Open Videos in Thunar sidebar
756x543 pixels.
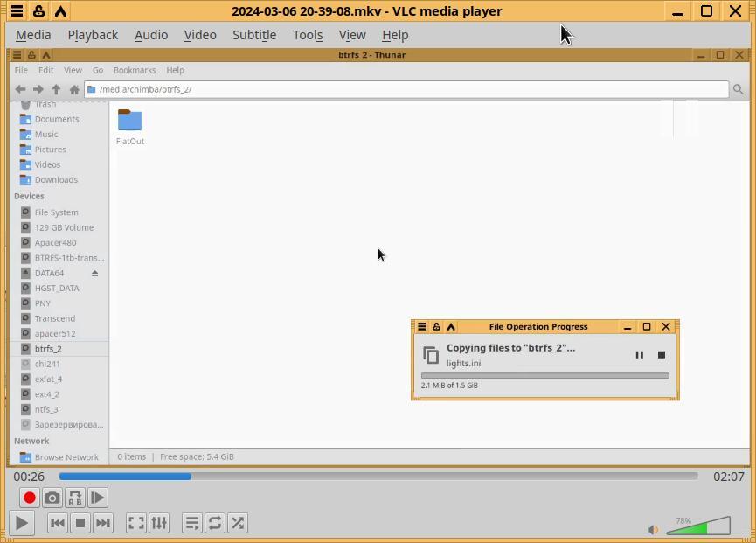[47, 164]
